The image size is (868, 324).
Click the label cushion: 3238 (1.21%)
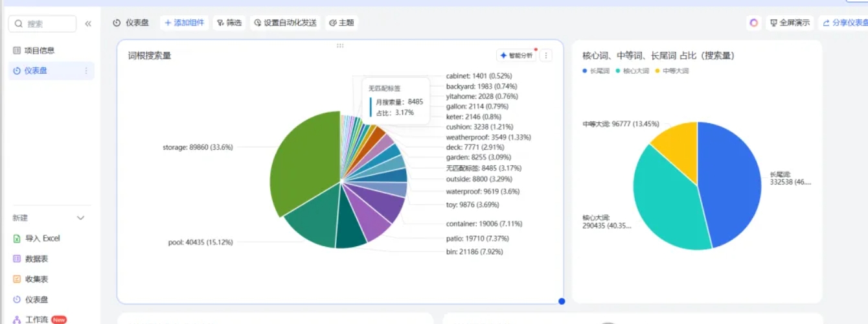pyautogui.click(x=479, y=126)
